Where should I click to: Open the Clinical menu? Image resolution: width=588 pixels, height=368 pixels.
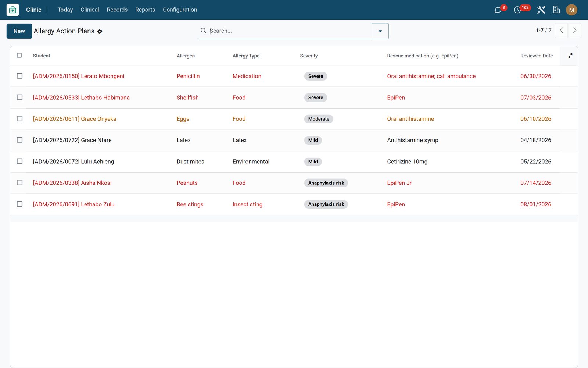90,10
